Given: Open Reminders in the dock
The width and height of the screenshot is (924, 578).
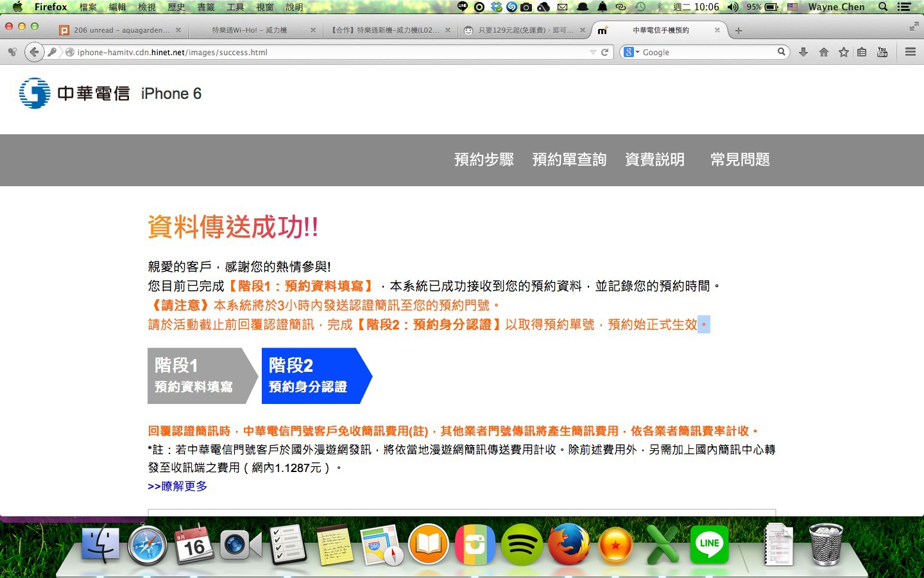Looking at the screenshot, I should tap(287, 545).
